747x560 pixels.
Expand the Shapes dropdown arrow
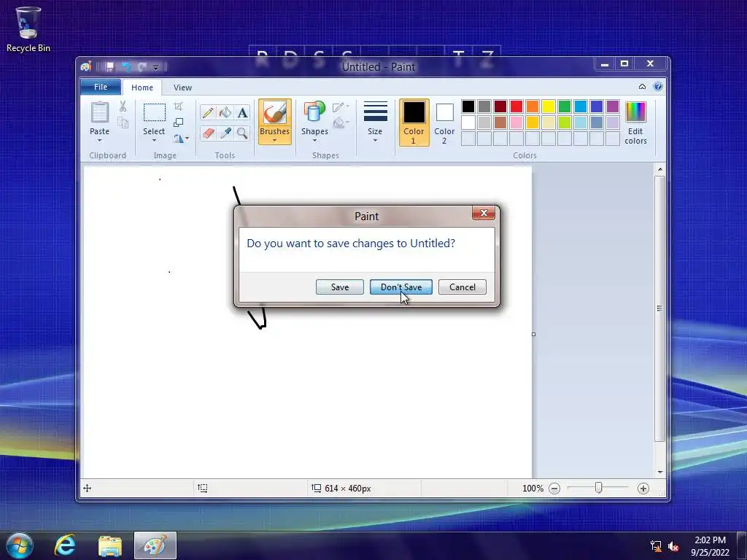pos(314,141)
